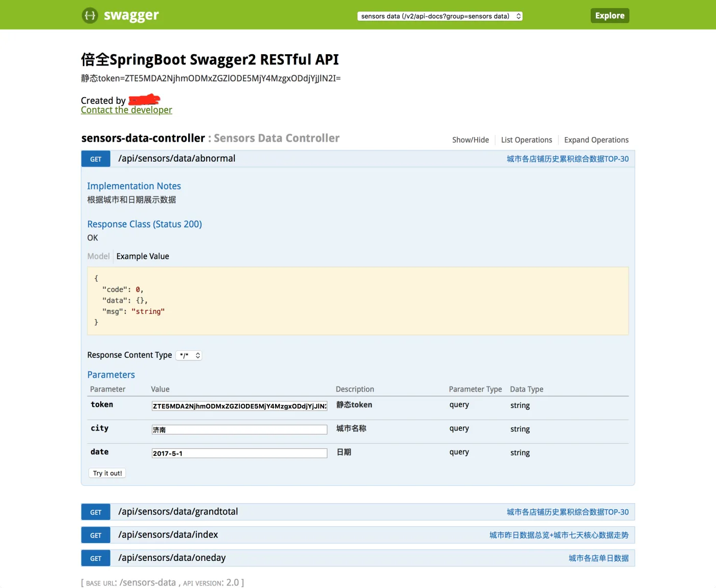Open the Contact the developer link

click(x=126, y=110)
